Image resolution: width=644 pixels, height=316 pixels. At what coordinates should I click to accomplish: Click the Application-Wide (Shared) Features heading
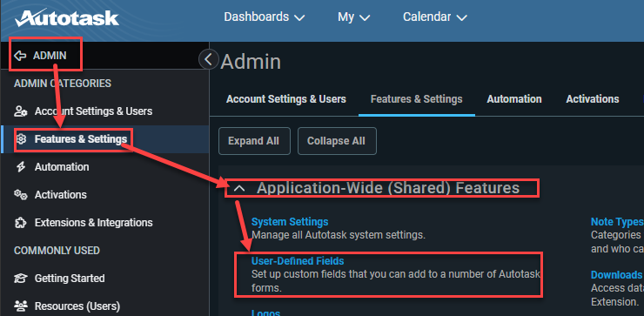tap(388, 188)
